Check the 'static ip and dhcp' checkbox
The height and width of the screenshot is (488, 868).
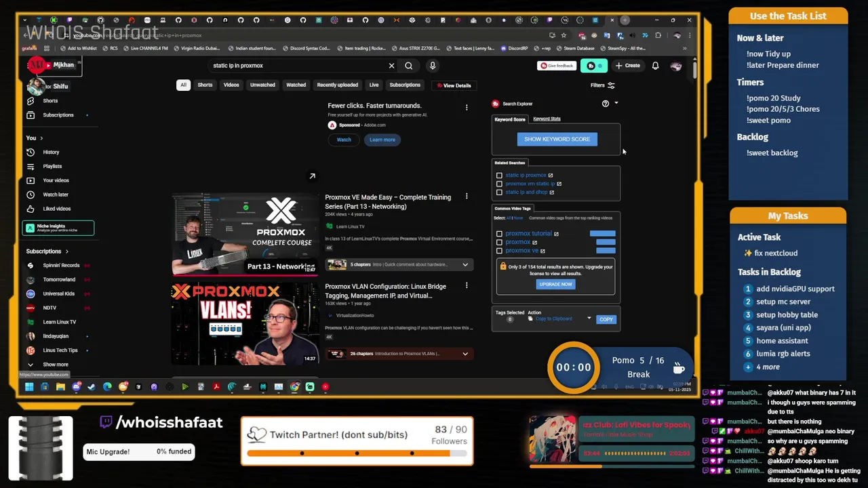pyautogui.click(x=499, y=192)
